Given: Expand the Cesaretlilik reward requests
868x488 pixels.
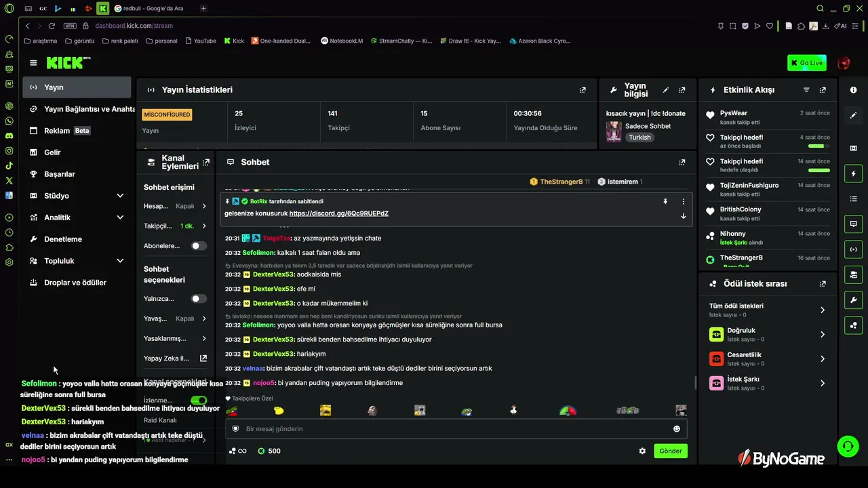Looking at the screenshot, I should click(x=823, y=359).
